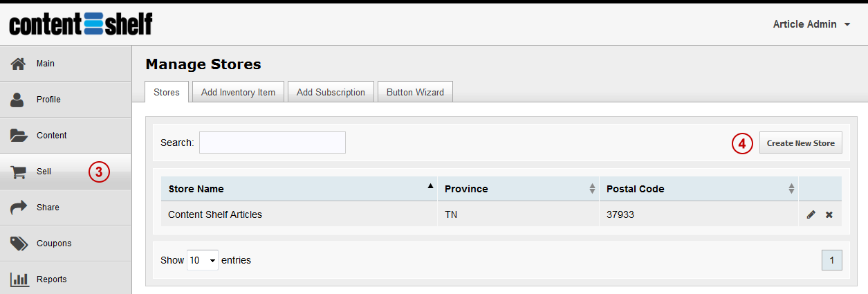The width and height of the screenshot is (868, 294).
Task: Sort table by Postal Code column
Action: click(699, 189)
